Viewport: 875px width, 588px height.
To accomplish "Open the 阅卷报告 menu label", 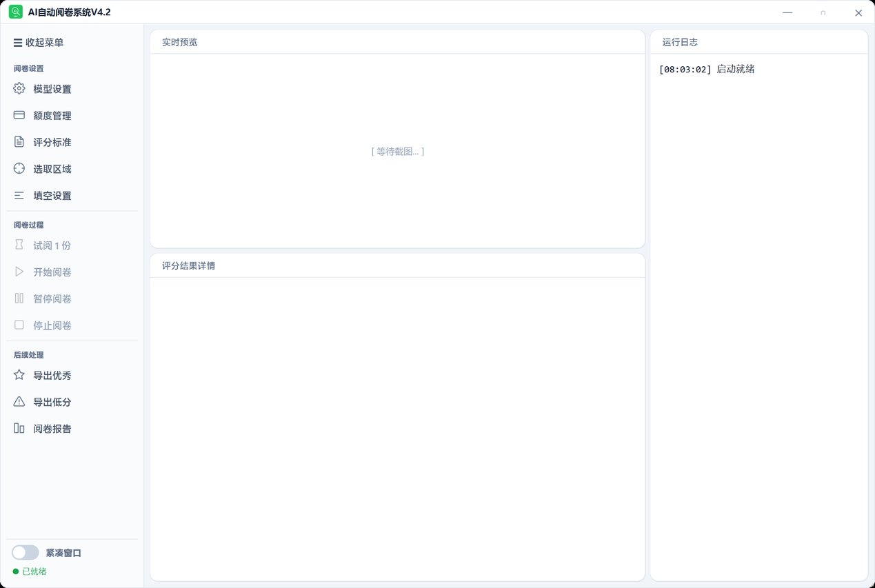I will 52,429.
